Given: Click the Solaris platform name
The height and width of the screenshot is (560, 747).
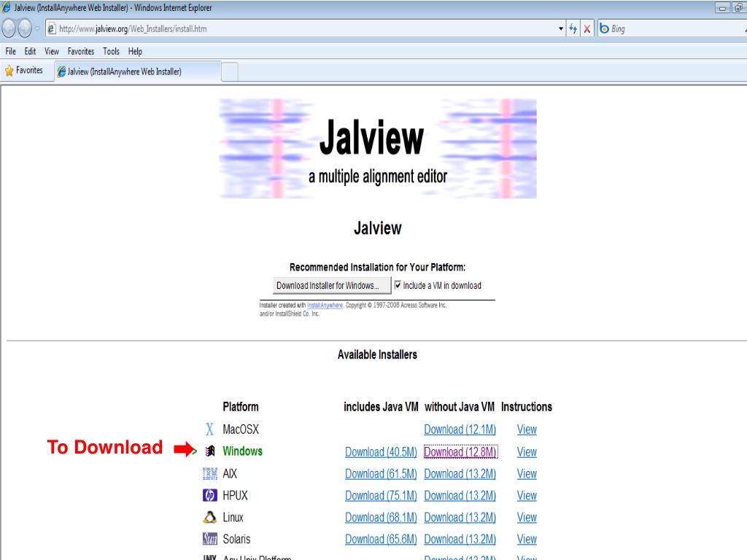Looking at the screenshot, I should coord(236,539).
